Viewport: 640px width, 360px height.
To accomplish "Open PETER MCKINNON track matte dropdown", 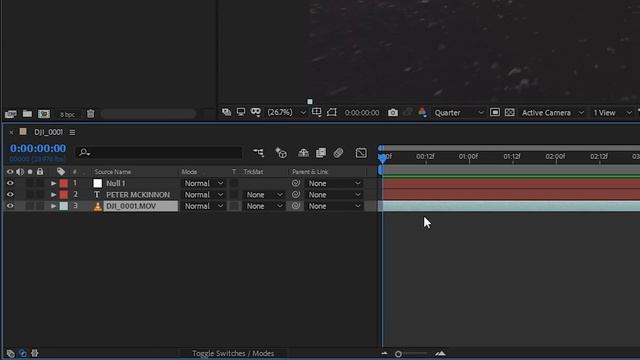I will click(x=264, y=195).
